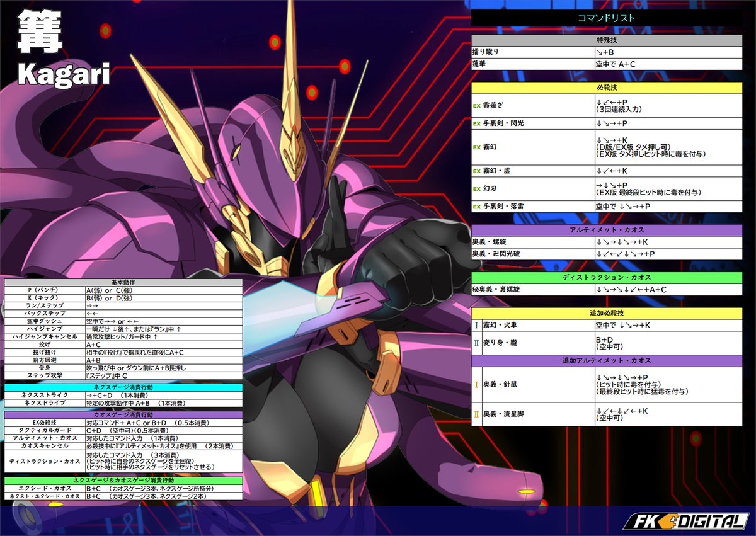Click the カオスキャンセル row label
The width and height of the screenshot is (756, 536).
pyautogui.click(x=45, y=445)
